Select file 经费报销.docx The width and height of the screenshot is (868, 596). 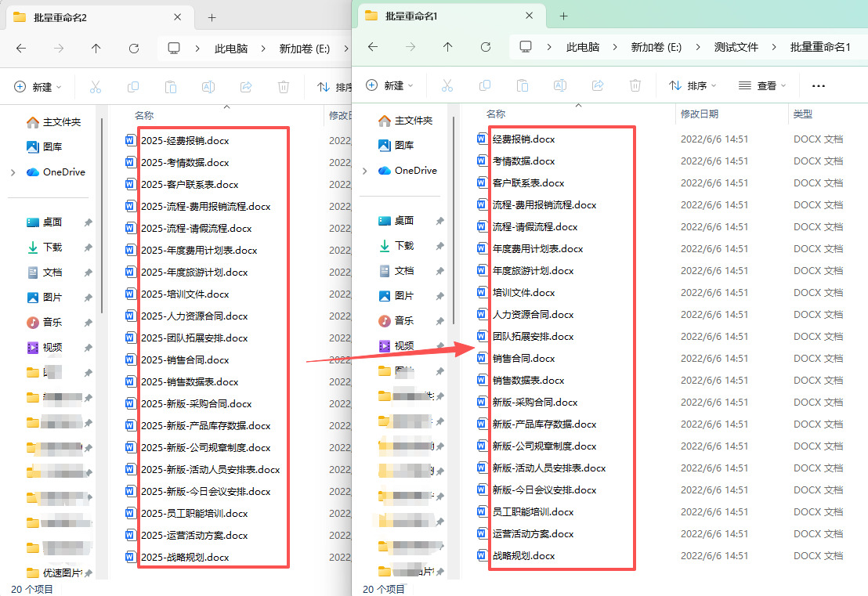pyautogui.click(x=523, y=139)
